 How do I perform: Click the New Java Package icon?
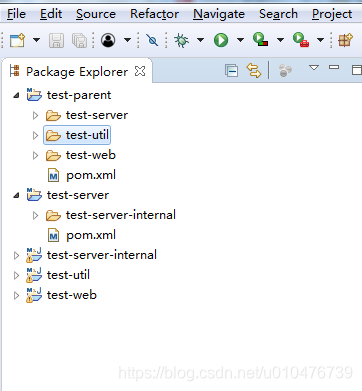[345, 40]
